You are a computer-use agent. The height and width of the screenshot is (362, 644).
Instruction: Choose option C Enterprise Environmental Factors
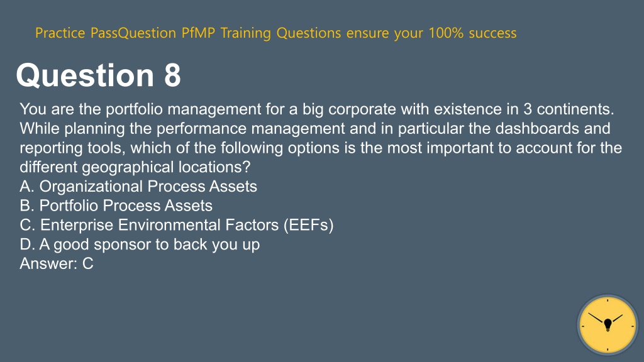(x=177, y=225)
